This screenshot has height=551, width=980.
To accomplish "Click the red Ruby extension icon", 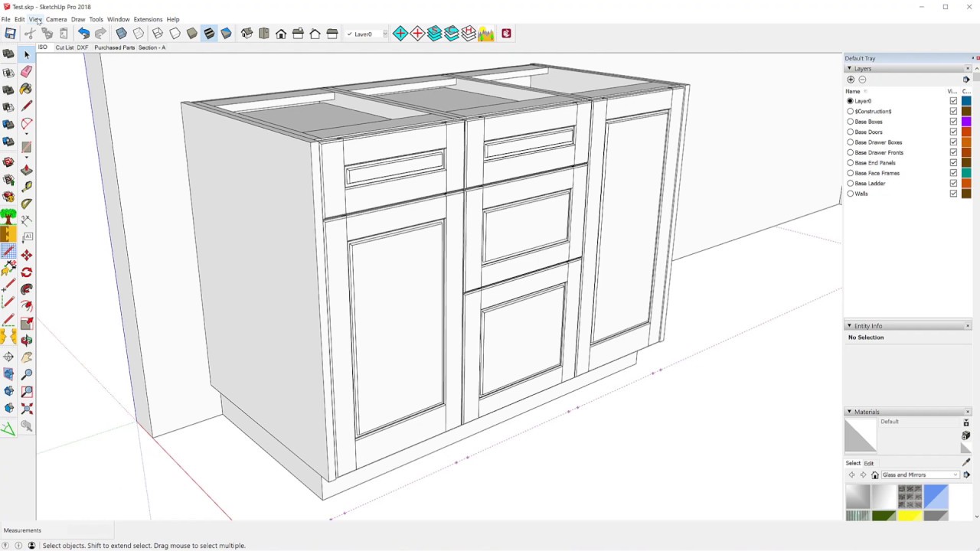I will (506, 34).
